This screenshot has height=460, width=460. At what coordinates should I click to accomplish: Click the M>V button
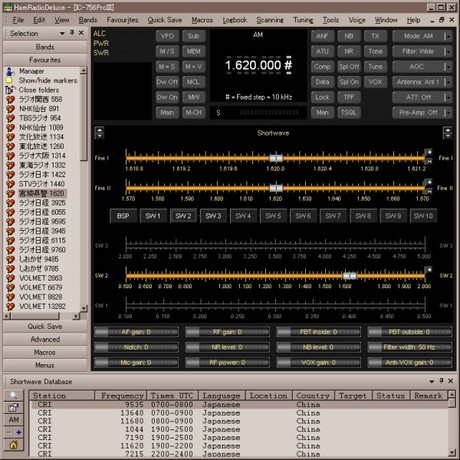(194, 67)
